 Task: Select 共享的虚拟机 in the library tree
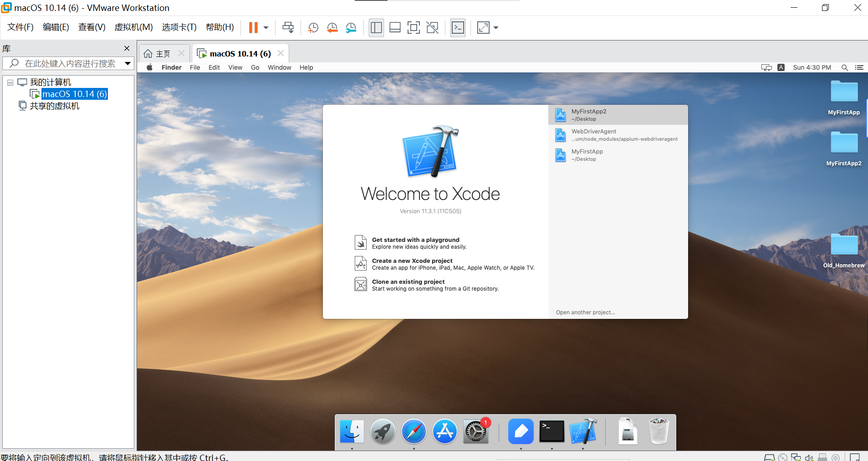[x=55, y=106]
